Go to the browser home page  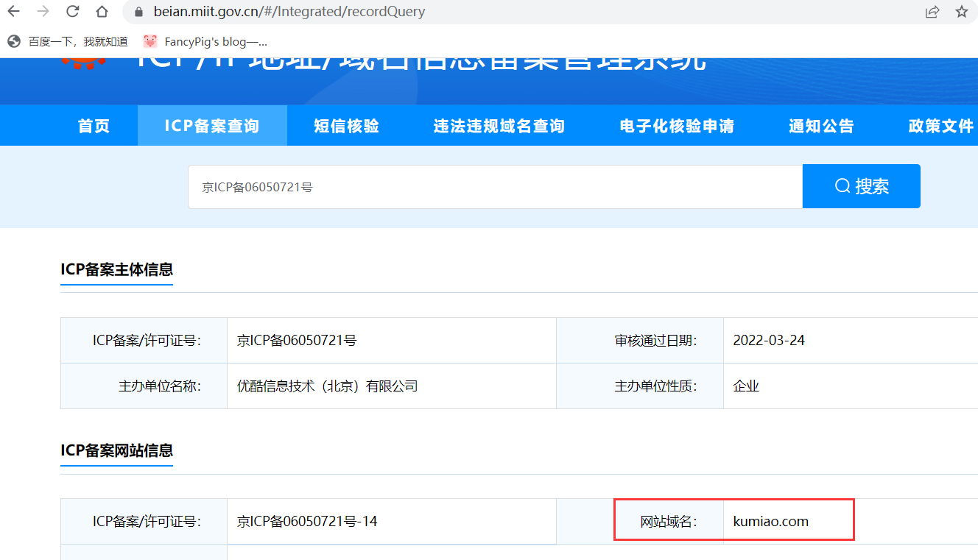click(x=102, y=12)
